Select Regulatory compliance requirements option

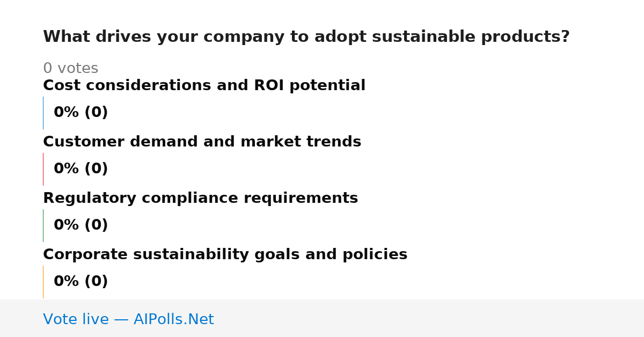(200, 199)
